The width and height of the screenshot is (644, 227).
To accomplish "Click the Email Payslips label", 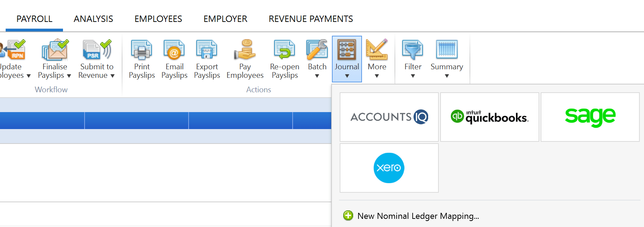I will [x=174, y=71].
